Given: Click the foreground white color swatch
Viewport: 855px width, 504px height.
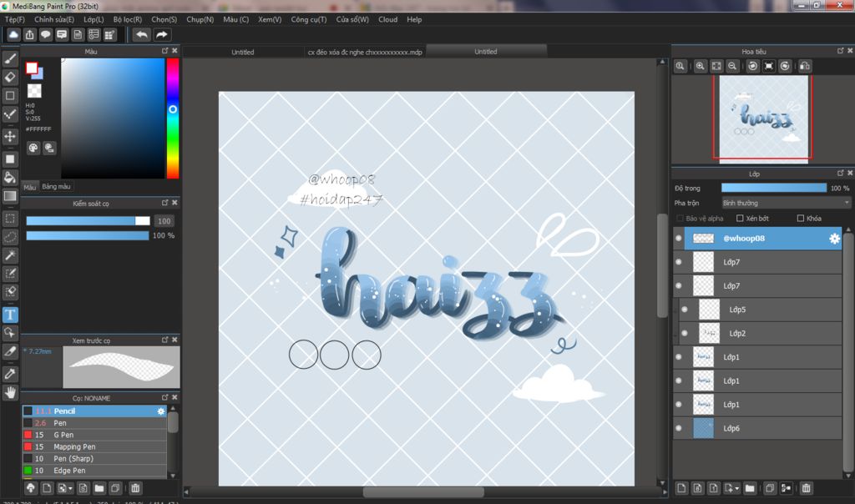Looking at the screenshot, I should coord(32,68).
